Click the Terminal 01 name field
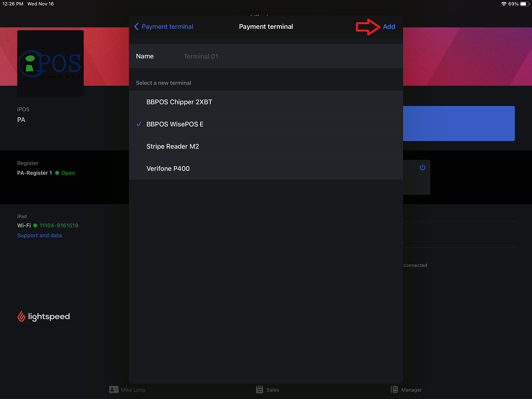The width and height of the screenshot is (532, 399). (x=266, y=56)
